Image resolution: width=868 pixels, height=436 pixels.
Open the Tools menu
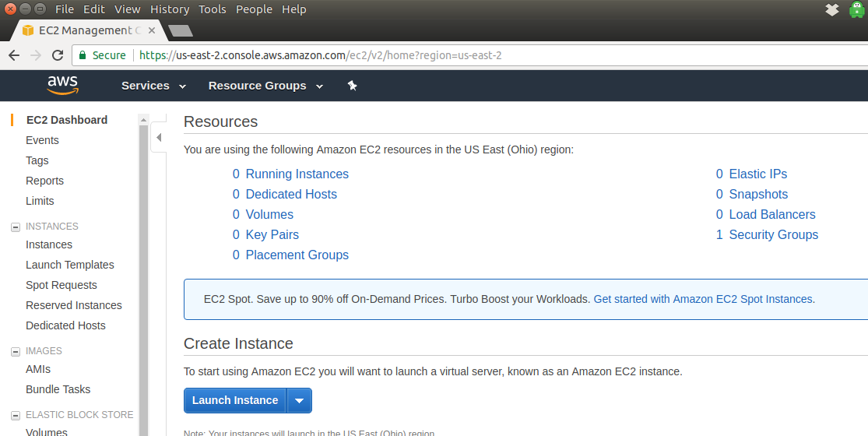[x=213, y=9]
